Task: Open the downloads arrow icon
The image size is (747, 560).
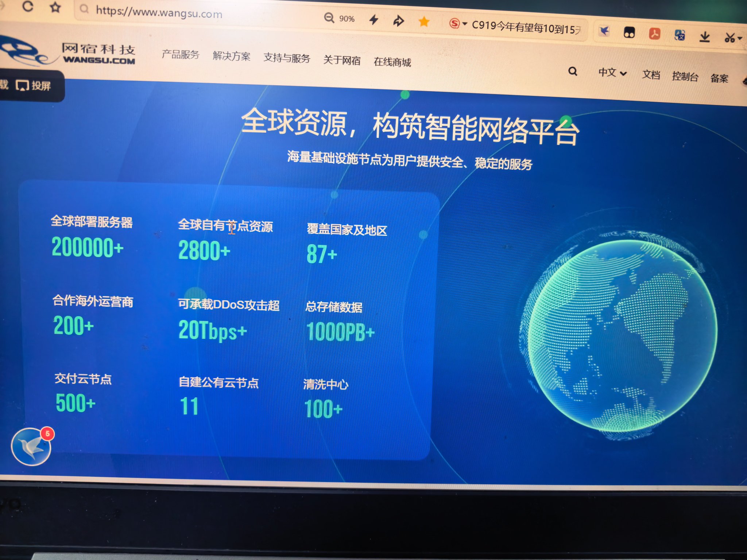Action: tap(705, 36)
